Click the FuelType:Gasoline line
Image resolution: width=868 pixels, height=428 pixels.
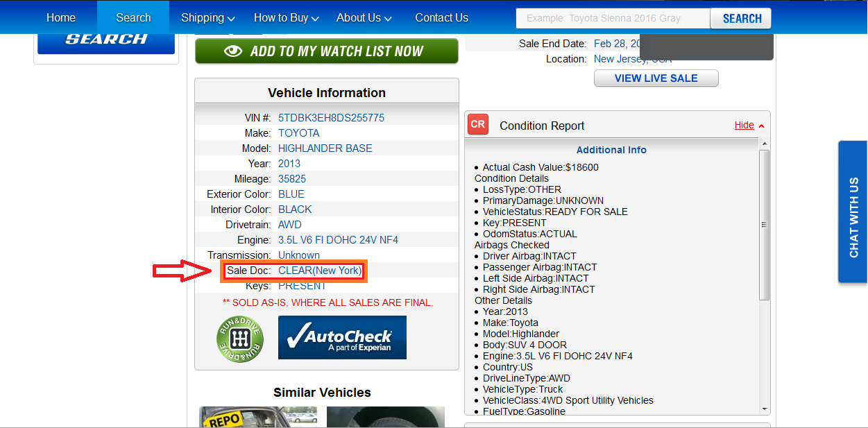524,411
